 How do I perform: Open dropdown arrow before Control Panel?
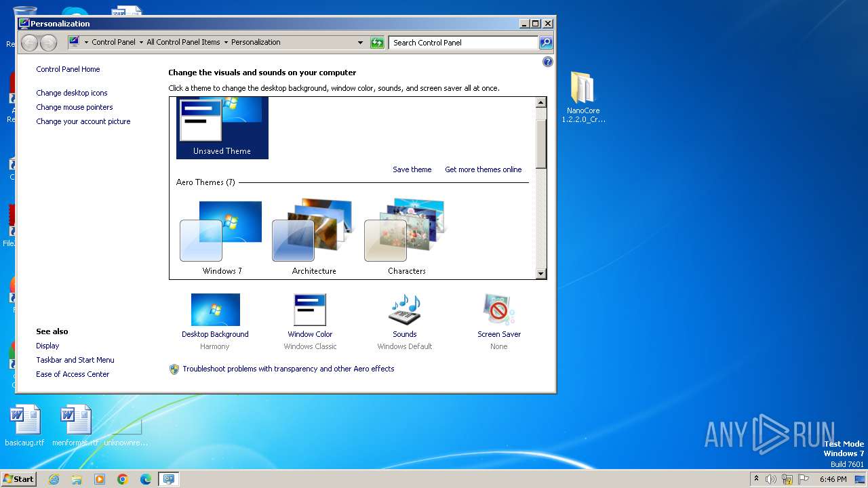click(86, 43)
